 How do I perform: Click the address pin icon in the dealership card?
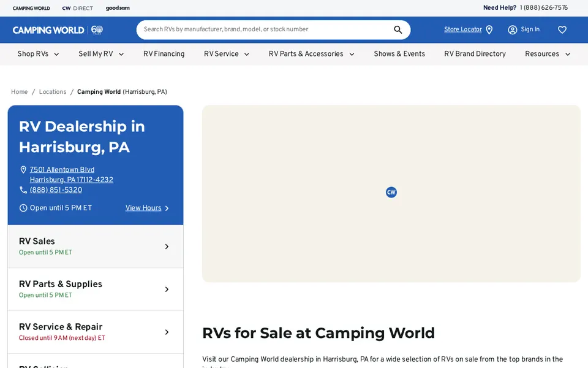click(23, 170)
